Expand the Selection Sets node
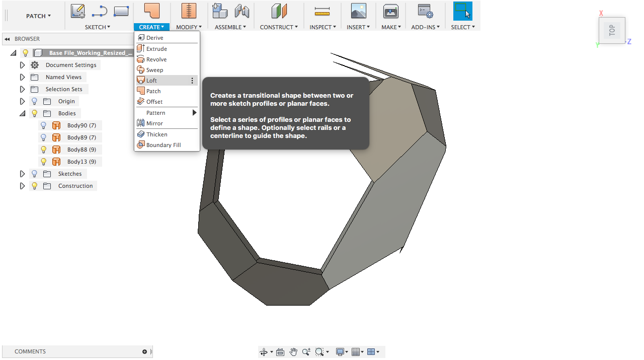Viewport: 644px width, 360px height. [22, 89]
